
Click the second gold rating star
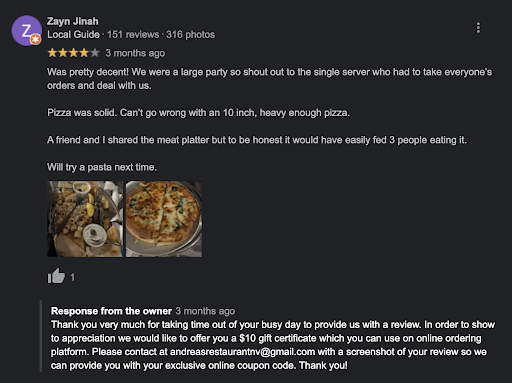point(63,53)
